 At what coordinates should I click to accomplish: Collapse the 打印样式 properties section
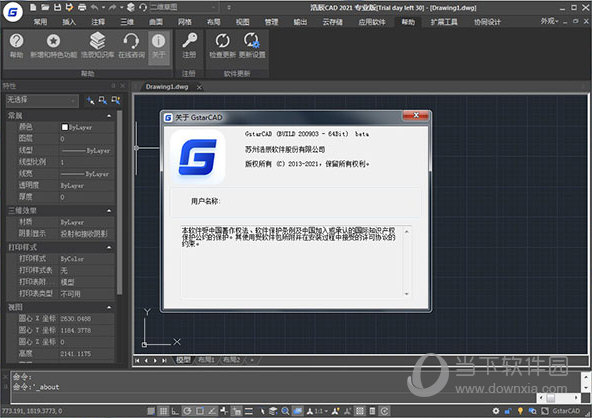109,248
